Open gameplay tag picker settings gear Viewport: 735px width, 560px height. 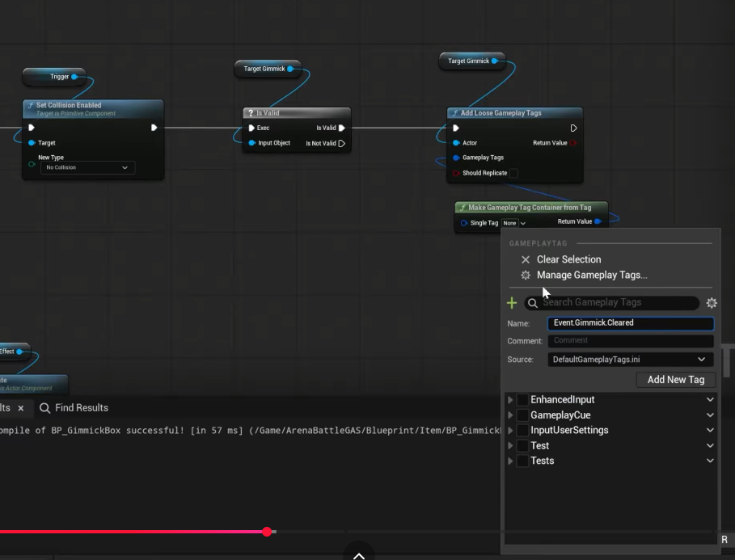pyautogui.click(x=712, y=303)
